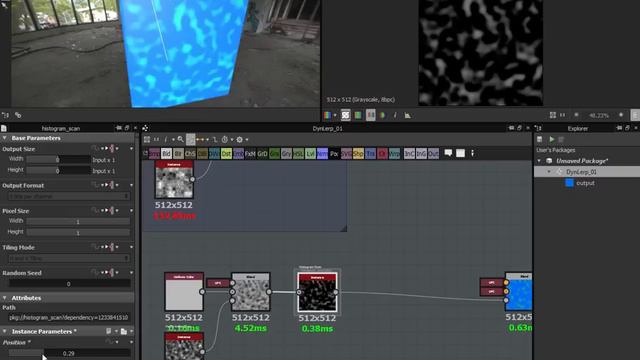This screenshot has width=640, height=360.
Task: Toggle the grid icon in graph toolbar
Action: pos(147,140)
